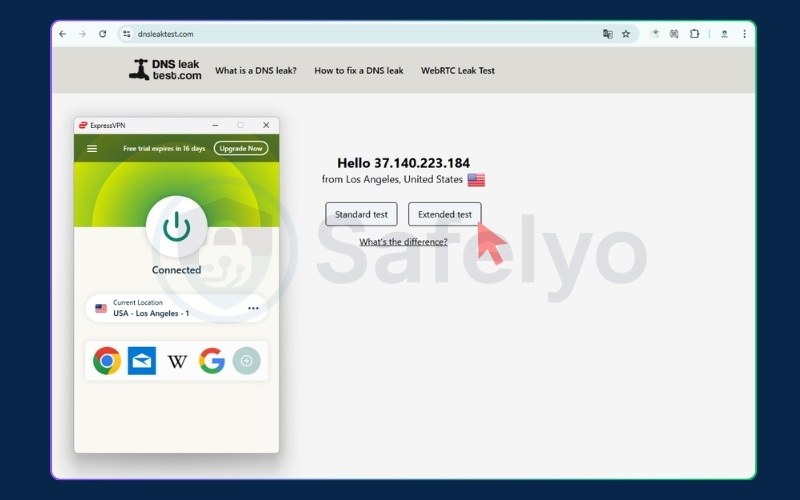
Task: Open the Google shortcut in ExpressVPN
Action: tap(212, 361)
